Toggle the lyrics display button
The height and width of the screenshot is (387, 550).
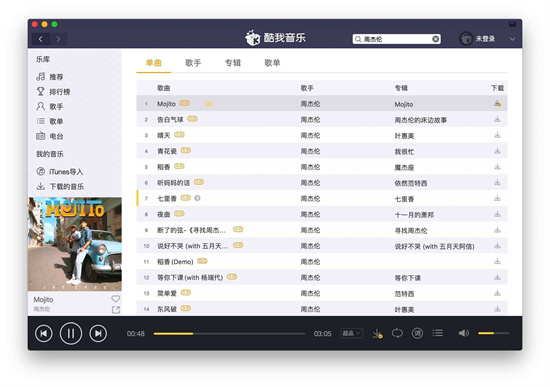pyautogui.click(x=417, y=333)
